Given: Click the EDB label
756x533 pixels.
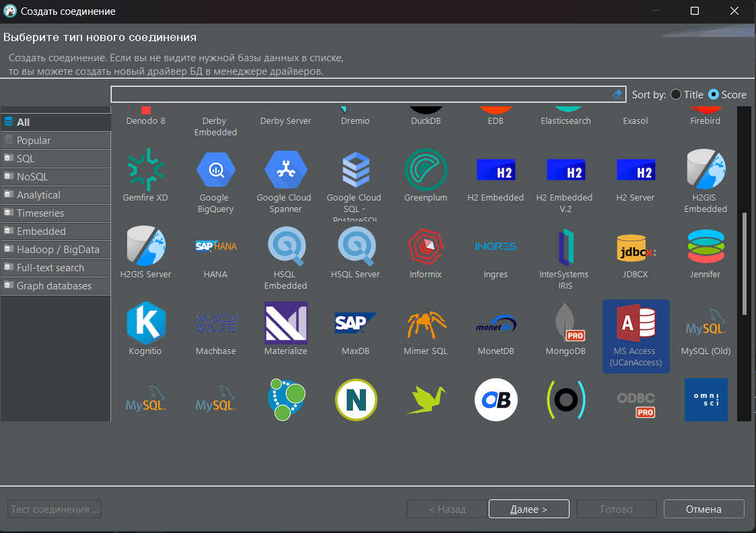Looking at the screenshot, I should 495,121.
